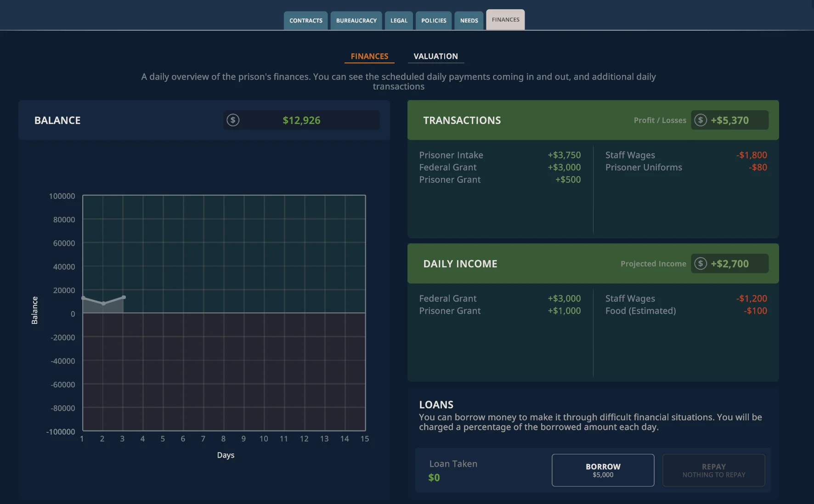The height and width of the screenshot is (504, 814).
Task: Open the Legal tab
Action: point(399,21)
